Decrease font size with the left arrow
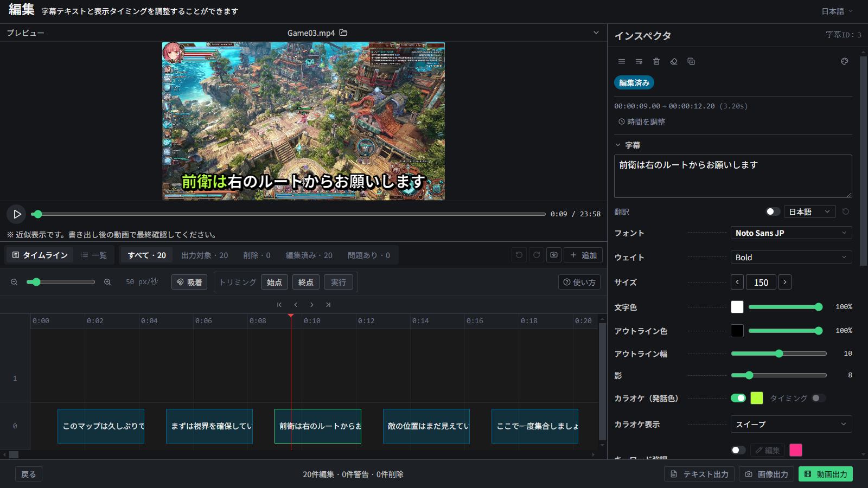The height and width of the screenshot is (488, 868). click(x=737, y=282)
